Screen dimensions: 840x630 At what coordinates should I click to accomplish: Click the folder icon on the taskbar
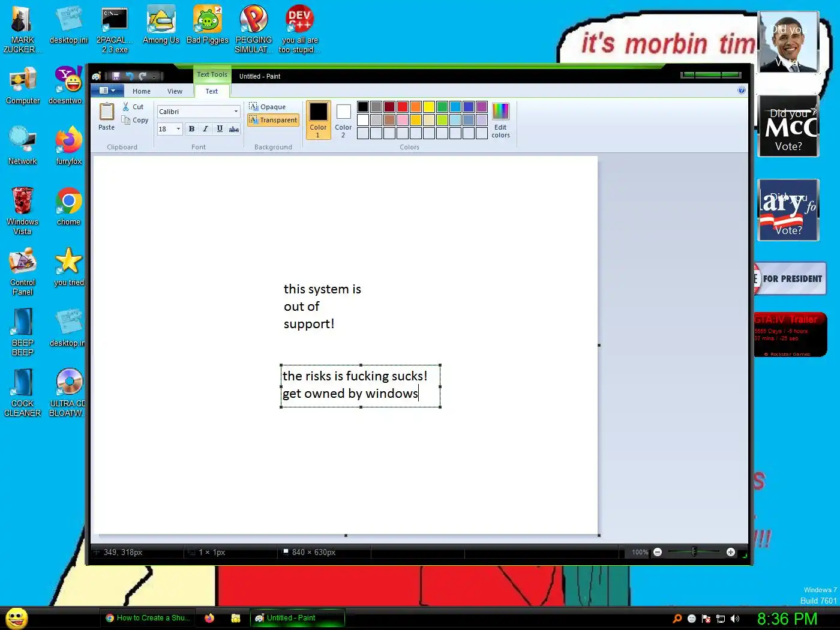236,618
